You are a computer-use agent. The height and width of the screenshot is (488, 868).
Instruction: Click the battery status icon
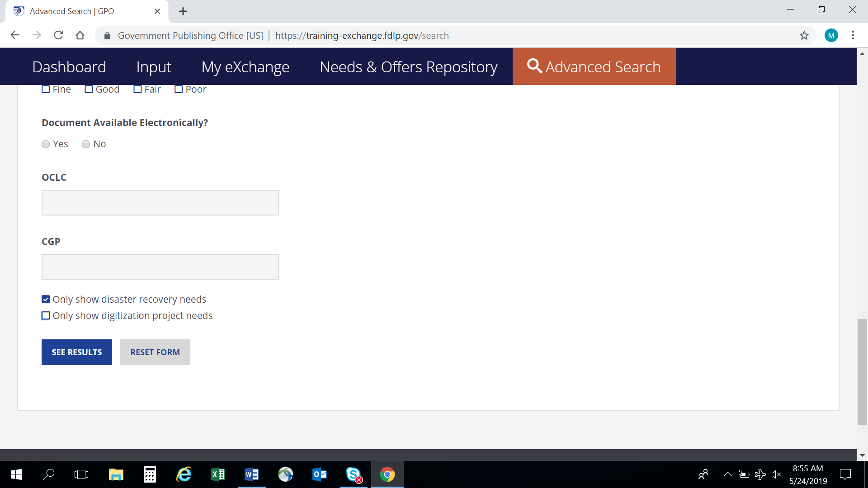pyautogui.click(x=744, y=474)
